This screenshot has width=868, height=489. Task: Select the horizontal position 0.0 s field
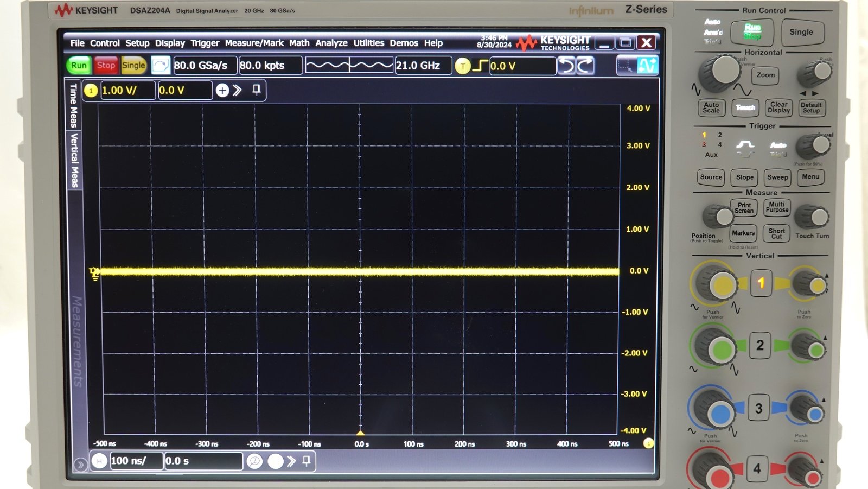pyautogui.click(x=203, y=461)
